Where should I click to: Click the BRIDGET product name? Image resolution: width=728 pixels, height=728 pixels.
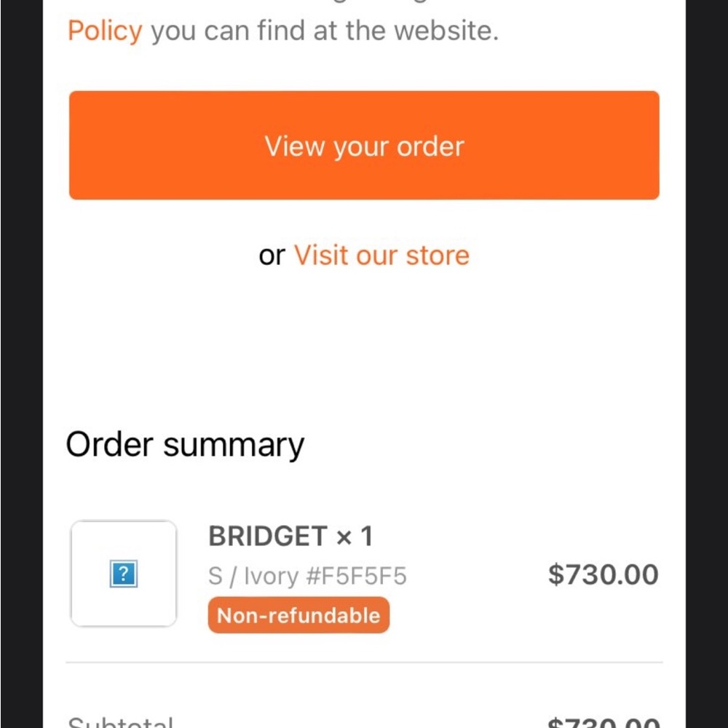click(267, 537)
